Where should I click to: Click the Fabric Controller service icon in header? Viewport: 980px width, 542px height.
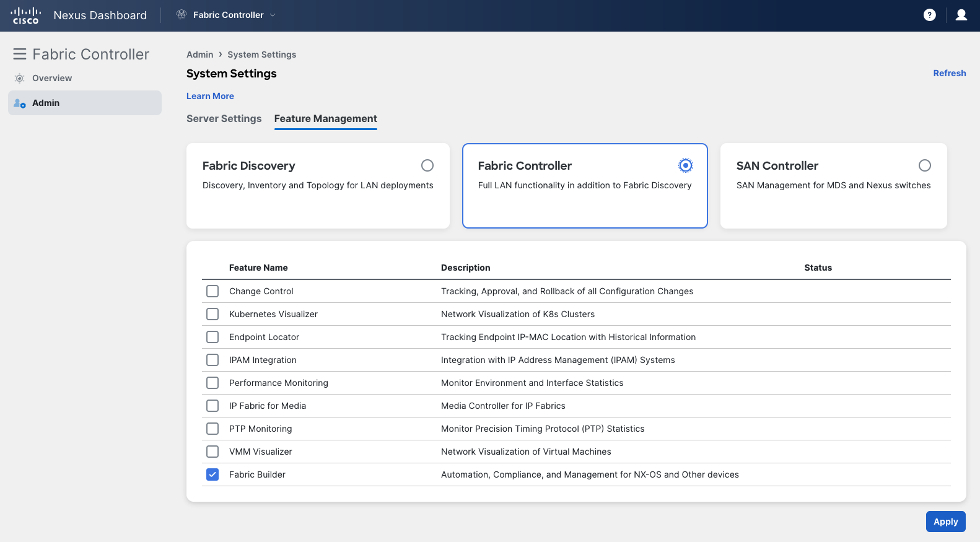pyautogui.click(x=182, y=15)
